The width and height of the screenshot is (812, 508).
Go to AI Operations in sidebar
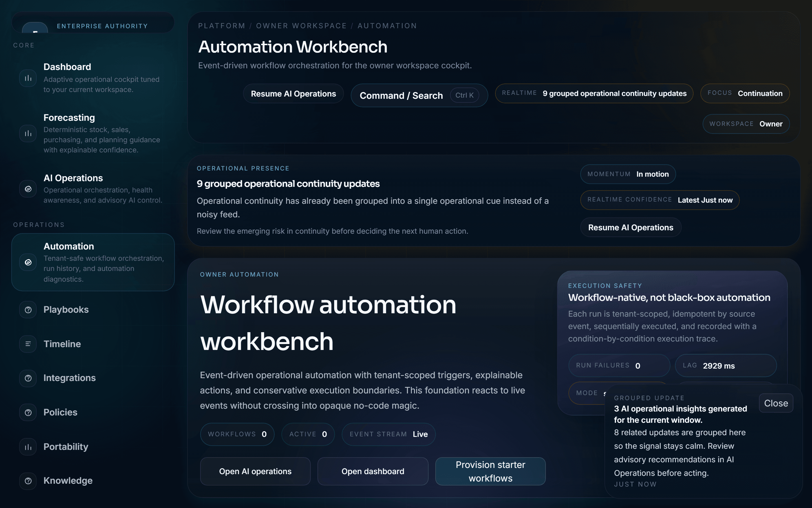[x=93, y=189]
